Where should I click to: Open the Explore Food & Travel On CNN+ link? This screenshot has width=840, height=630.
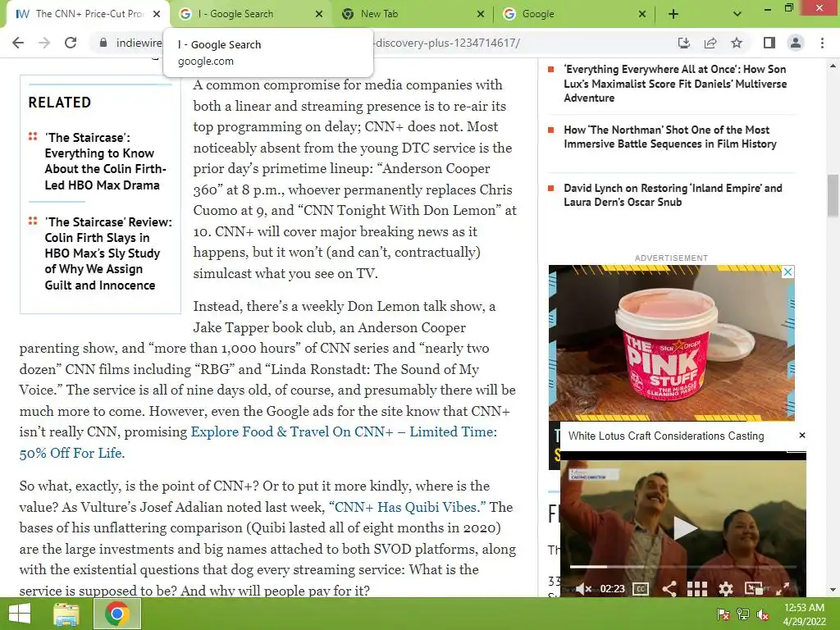point(258,442)
